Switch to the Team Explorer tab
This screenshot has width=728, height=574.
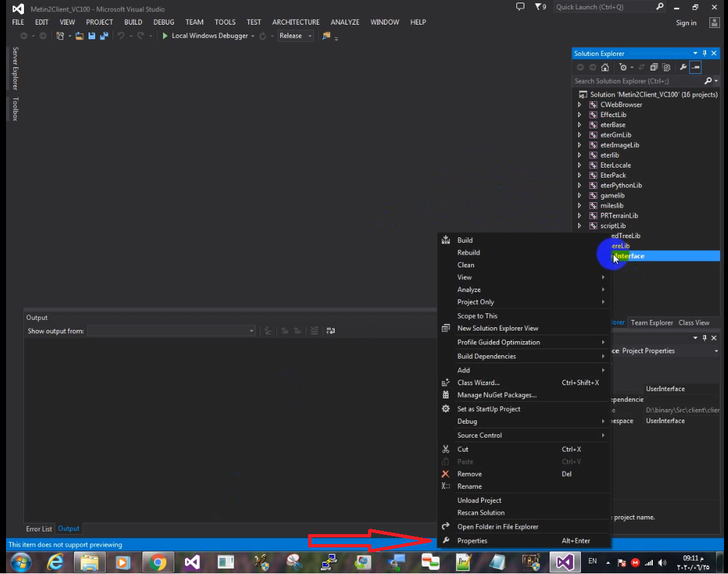[651, 323]
